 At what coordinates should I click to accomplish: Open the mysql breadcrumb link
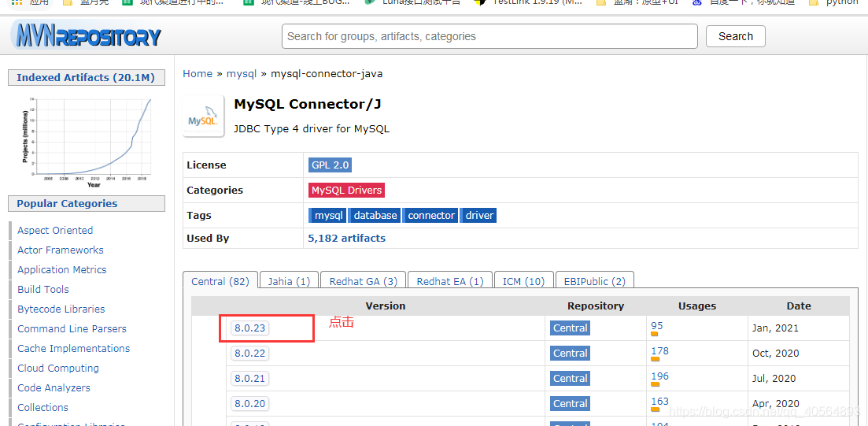click(x=242, y=74)
